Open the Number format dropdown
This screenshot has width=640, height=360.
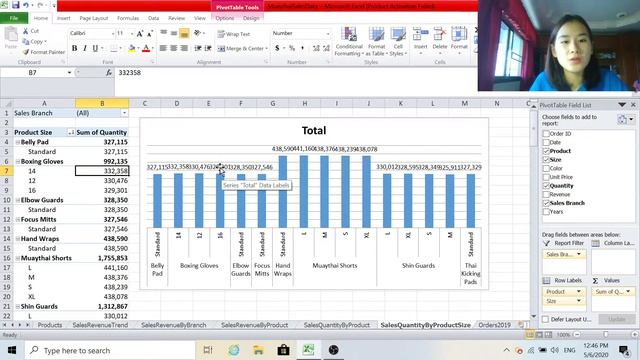click(x=328, y=33)
